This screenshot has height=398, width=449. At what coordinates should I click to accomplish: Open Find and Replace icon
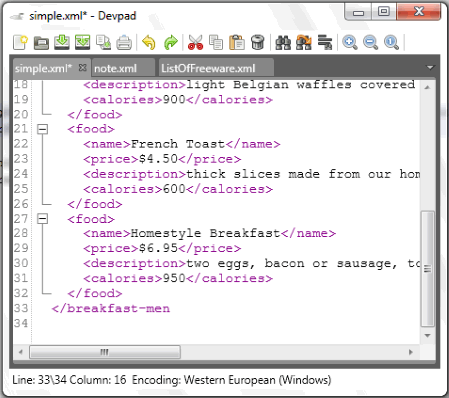tap(304, 43)
